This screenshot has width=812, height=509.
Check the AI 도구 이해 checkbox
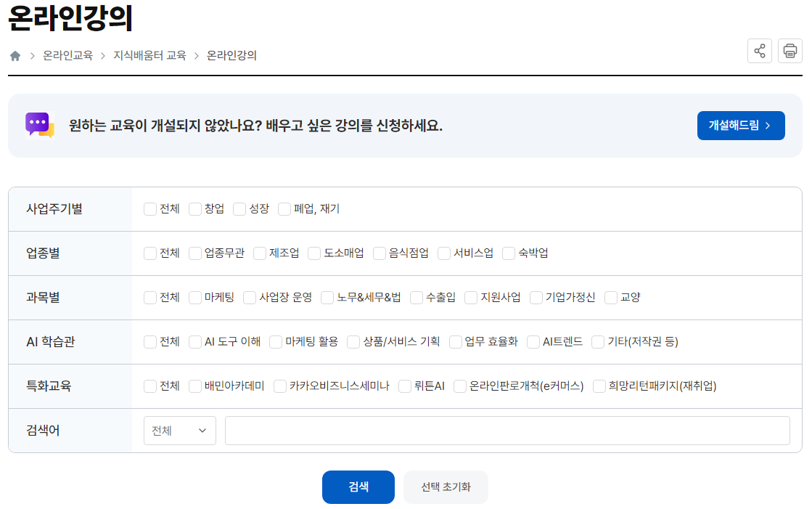[195, 341]
